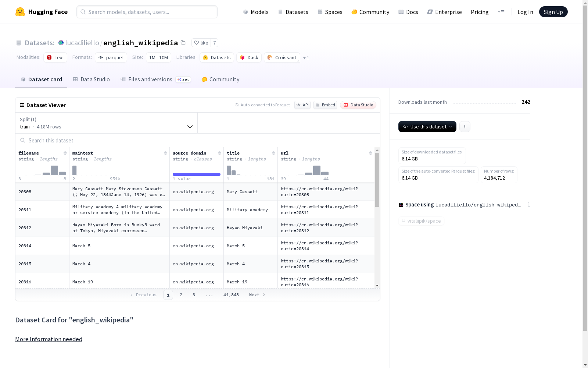The height and width of the screenshot is (368, 588).
Task: Click the Embed button
Action: point(325,105)
